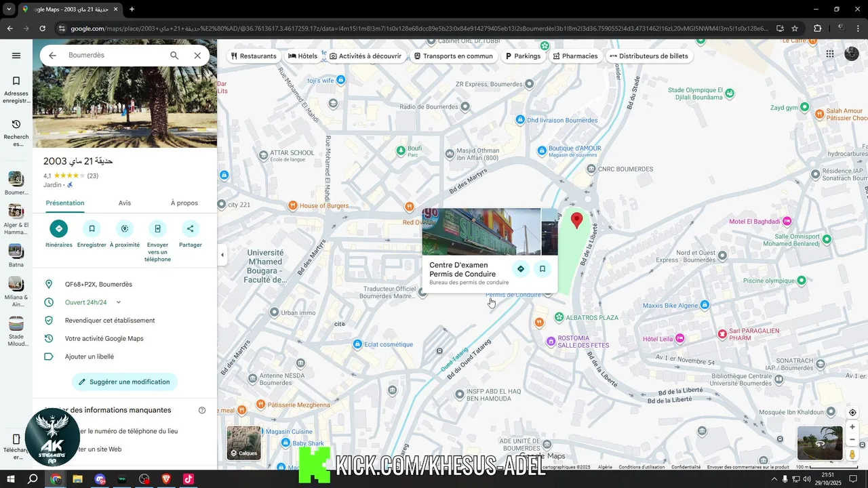This screenshot has width=868, height=488.
Task: Click the Street View pegman icon
Action: (x=852, y=455)
